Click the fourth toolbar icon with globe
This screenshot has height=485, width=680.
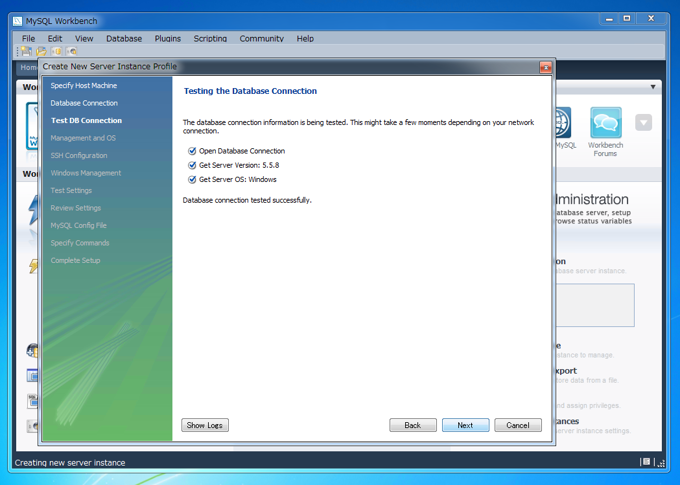click(x=72, y=51)
